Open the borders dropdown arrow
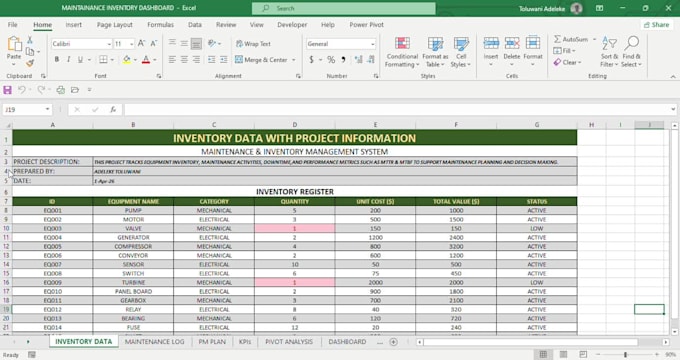 pyautogui.click(x=112, y=60)
